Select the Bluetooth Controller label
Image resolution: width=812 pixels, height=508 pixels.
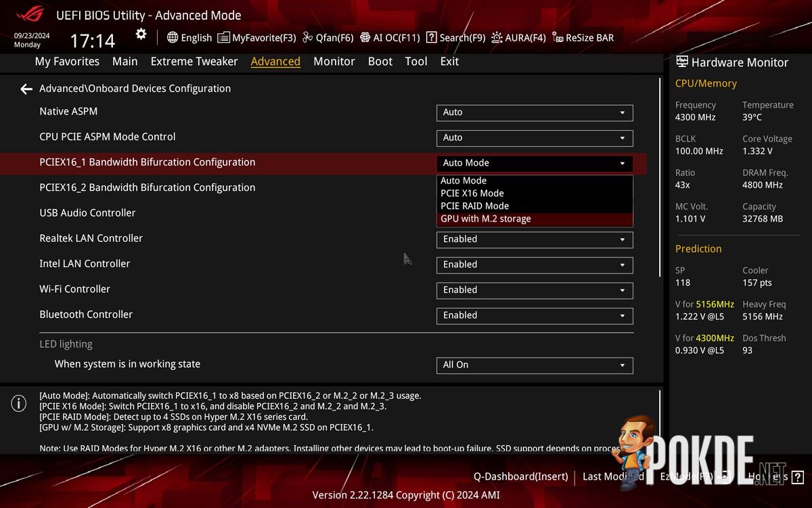86,314
